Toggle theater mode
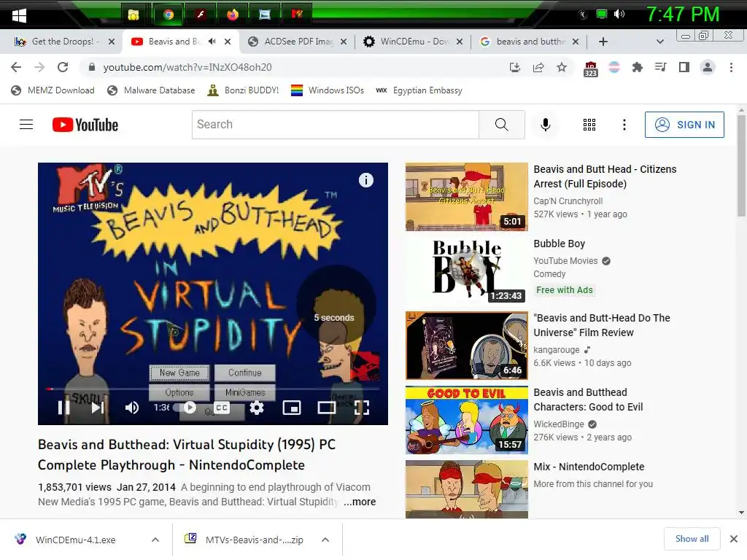This screenshot has height=560, width=747. pyautogui.click(x=327, y=408)
